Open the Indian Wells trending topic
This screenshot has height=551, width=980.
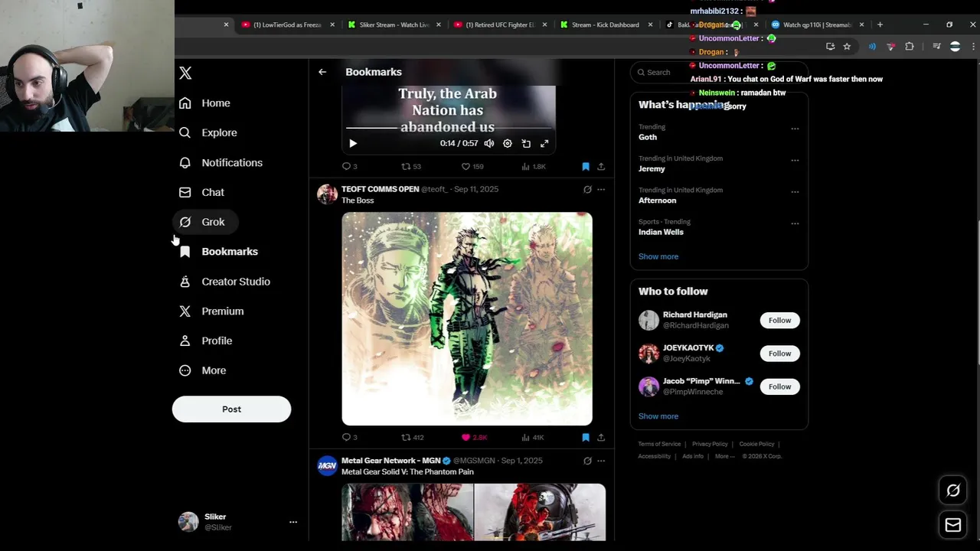coord(661,232)
